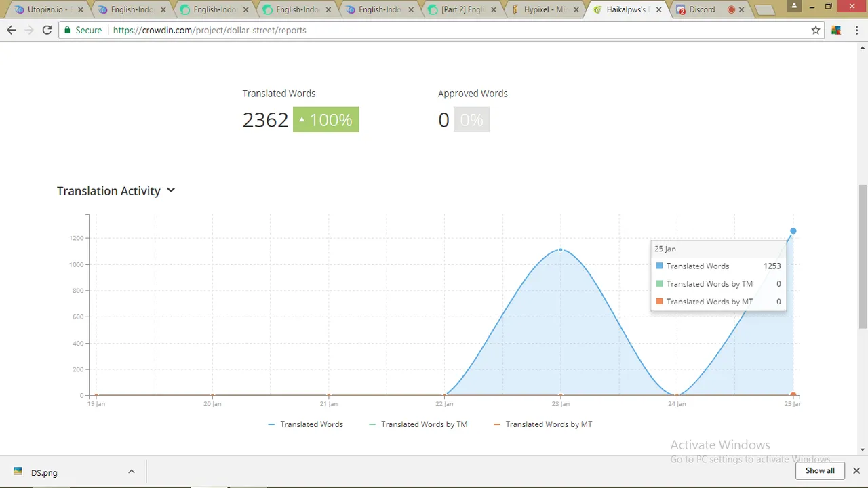
Task: Close the Discord tab
Action: coord(741,10)
